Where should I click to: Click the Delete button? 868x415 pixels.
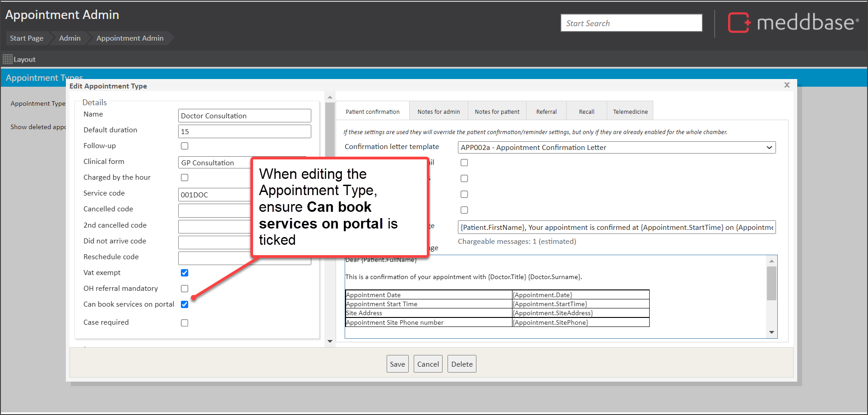click(x=462, y=364)
